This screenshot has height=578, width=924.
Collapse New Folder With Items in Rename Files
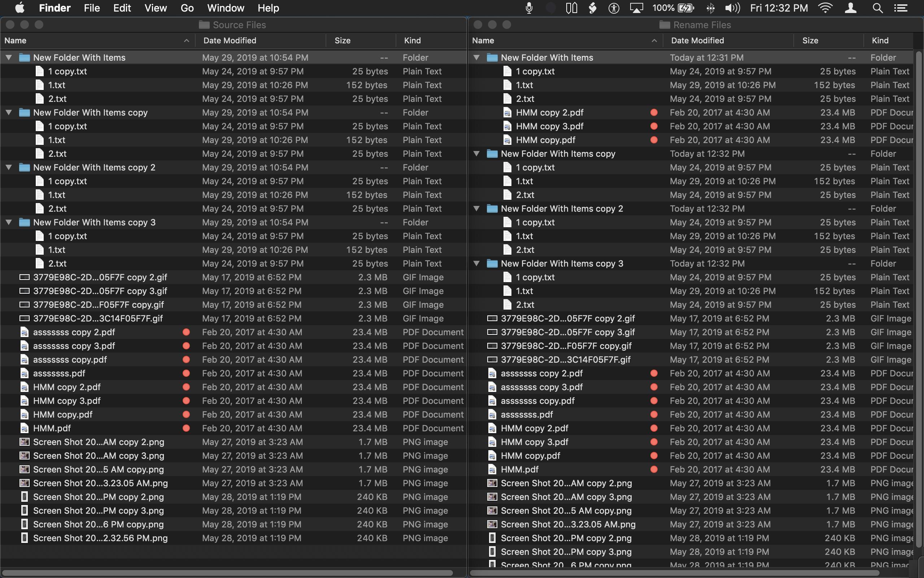[x=476, y=58]
